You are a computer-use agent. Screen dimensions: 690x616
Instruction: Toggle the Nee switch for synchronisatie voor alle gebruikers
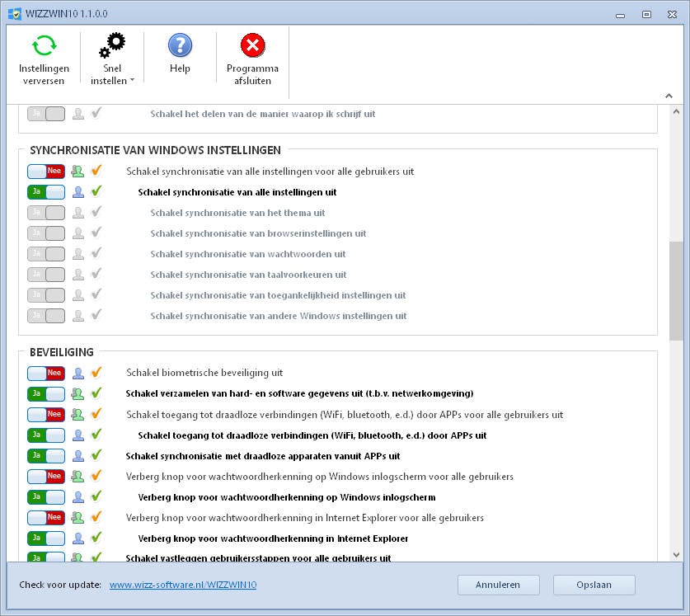click(45, 171)
